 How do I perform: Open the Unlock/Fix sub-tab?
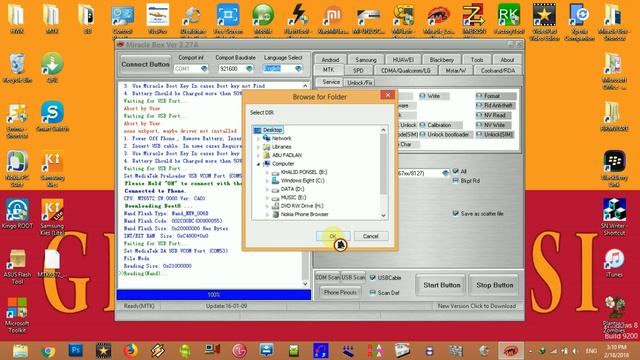click(359, 82)
